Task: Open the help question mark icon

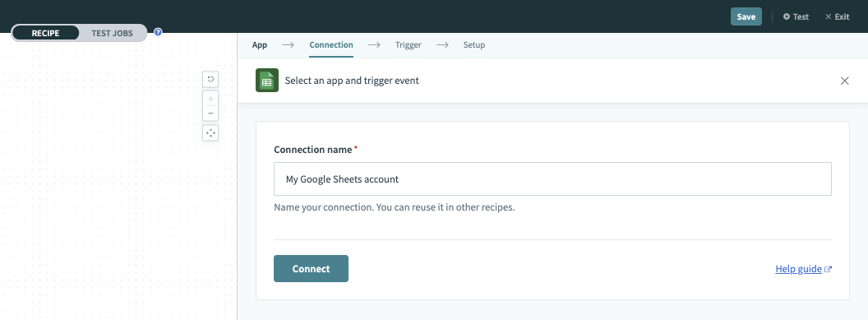Action: point(158,32)
